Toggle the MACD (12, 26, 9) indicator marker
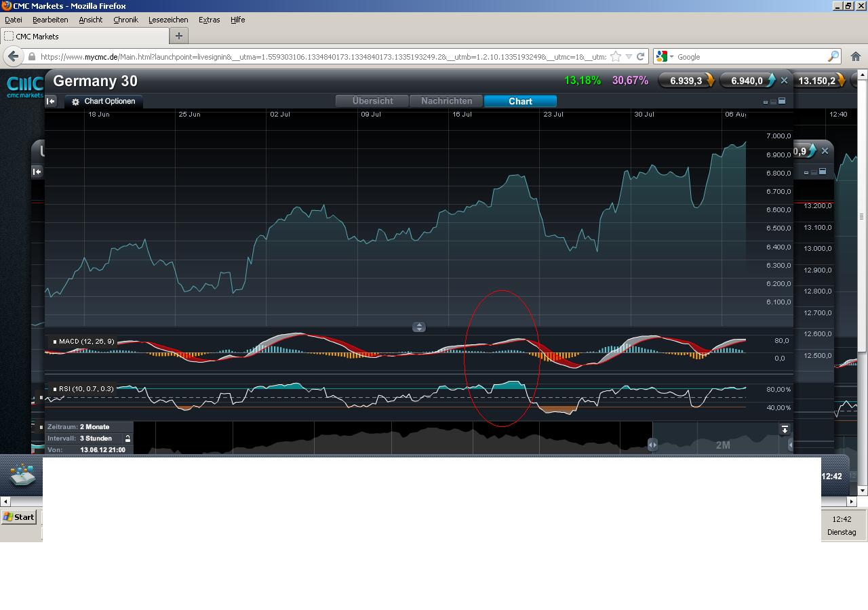 click(55, 342)
